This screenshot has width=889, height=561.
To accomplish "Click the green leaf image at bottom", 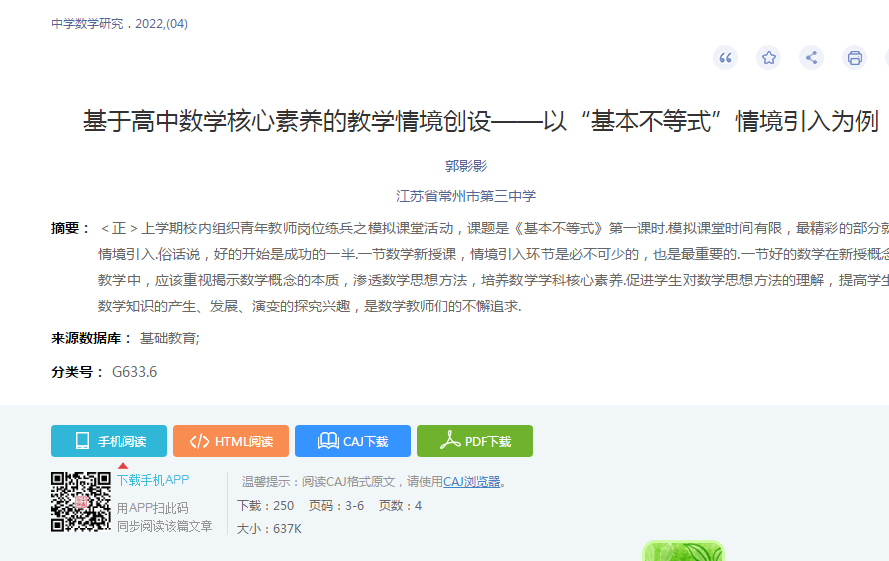I will (x=683, y=551).
